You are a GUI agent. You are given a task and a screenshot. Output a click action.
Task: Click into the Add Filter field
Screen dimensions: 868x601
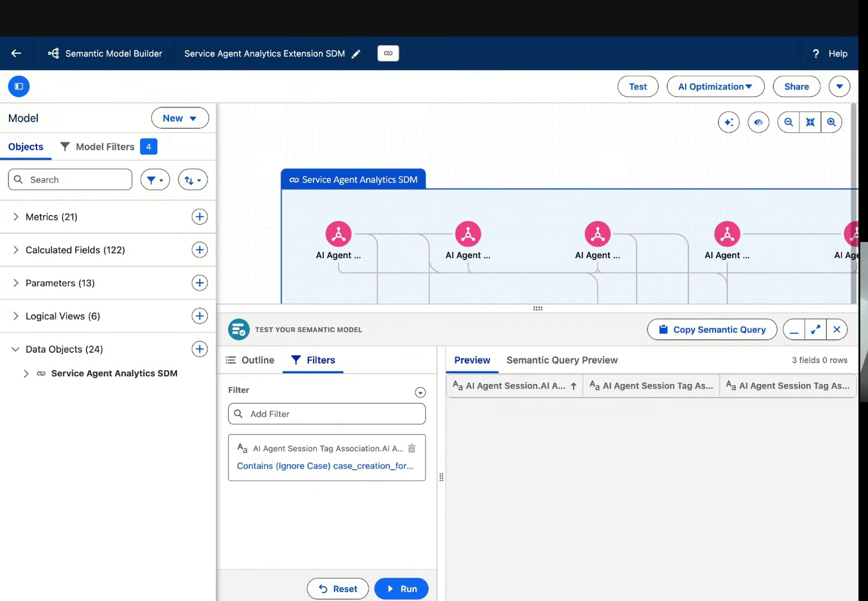pos(327,414)
